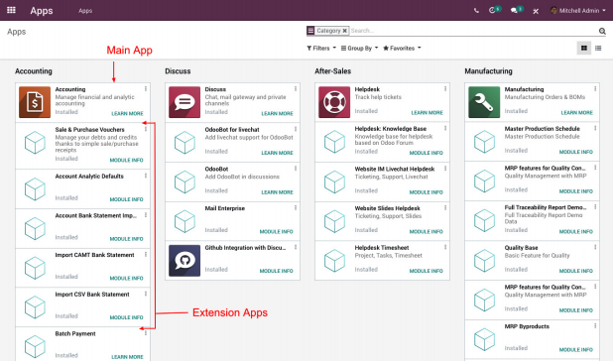Screen dimensions: 613x364
Task: Click MRP Byproducts cube icon
Action: tap(484, 339)
